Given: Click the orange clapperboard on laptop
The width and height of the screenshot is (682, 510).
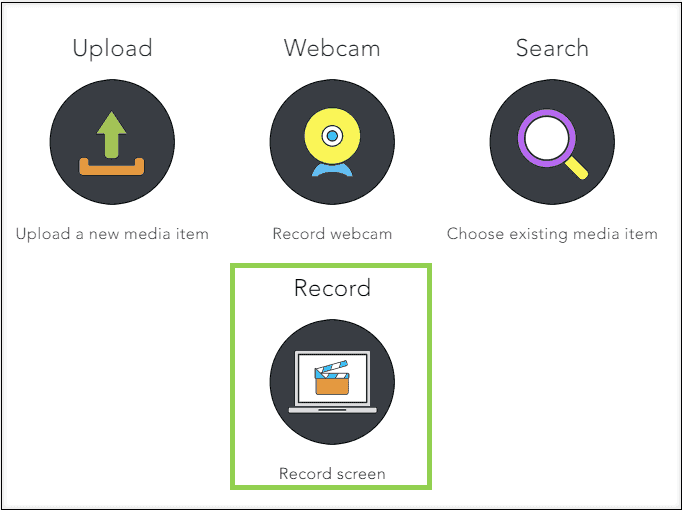Looking at the screenshot, I should 332,377.
